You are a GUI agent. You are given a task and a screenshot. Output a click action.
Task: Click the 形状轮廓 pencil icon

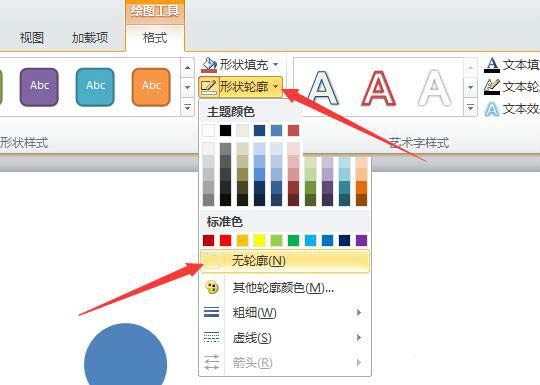click(x=209, y=87)
